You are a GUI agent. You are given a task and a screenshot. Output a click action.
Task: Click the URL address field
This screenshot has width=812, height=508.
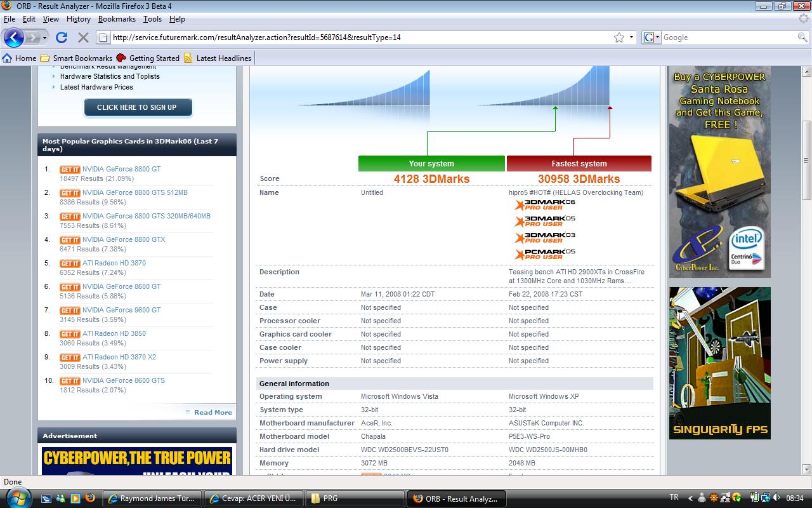(360, 37)
